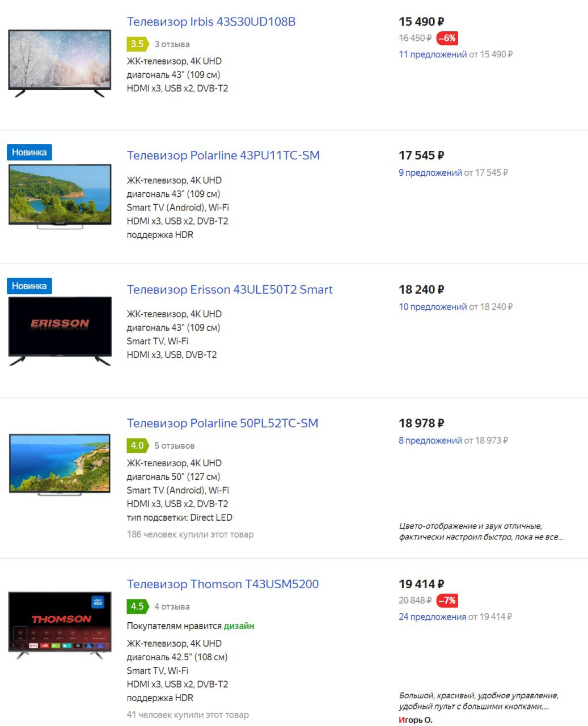Open 9 предложений for Polarline 43PU11TC-SM
Image resolution: width=588 pixels, height=726 pixels.
430,172
